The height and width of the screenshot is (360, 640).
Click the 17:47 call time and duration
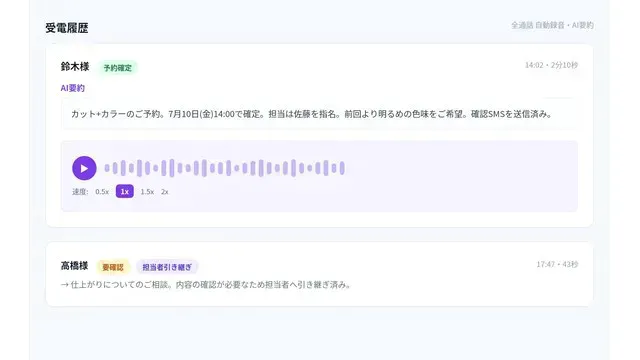coord(557,264)
